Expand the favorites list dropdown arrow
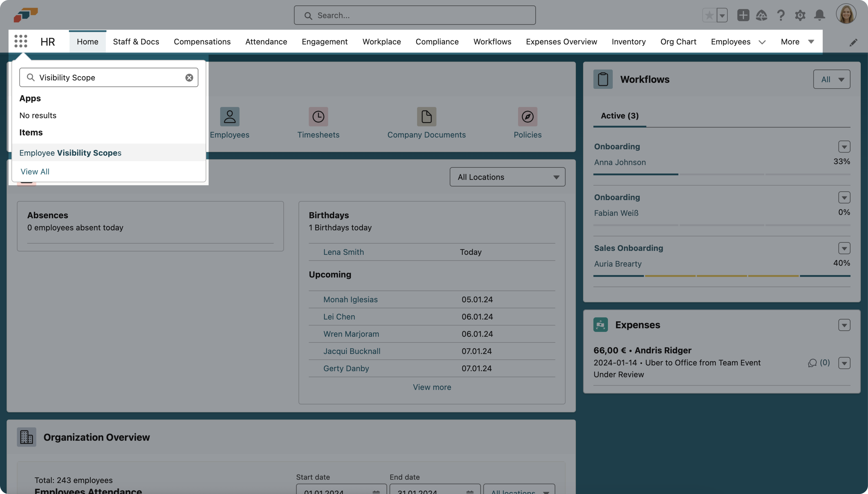Screen dimensions: 868x494 click(x=722, y=15)
